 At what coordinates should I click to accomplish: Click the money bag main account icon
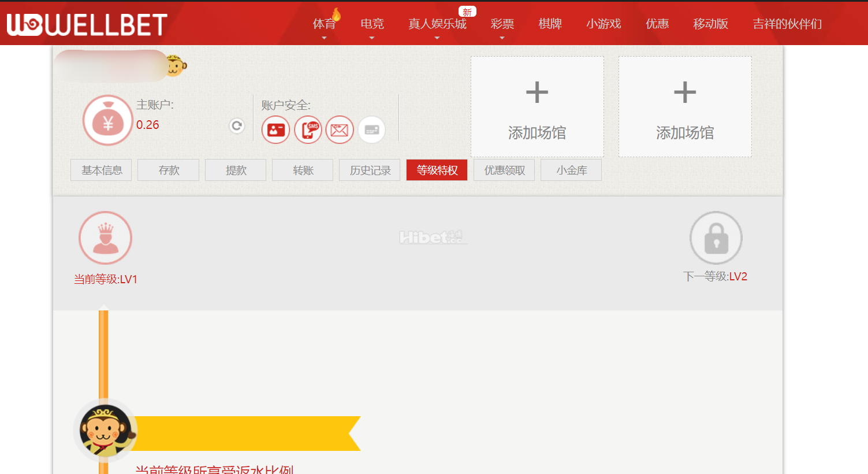click(108, 120)
